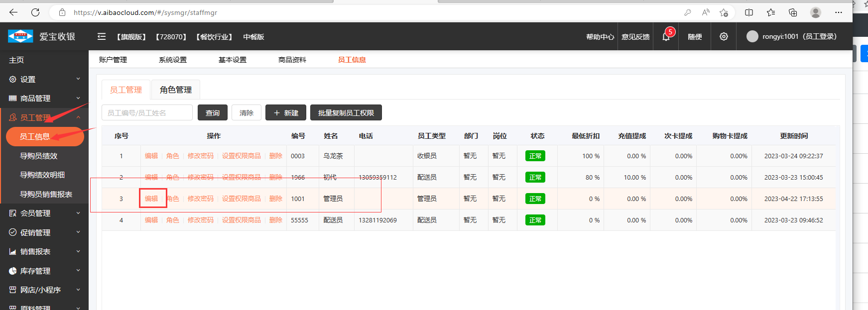Refresh the browser page
The image size is (868, 310).
click(35, 12)
